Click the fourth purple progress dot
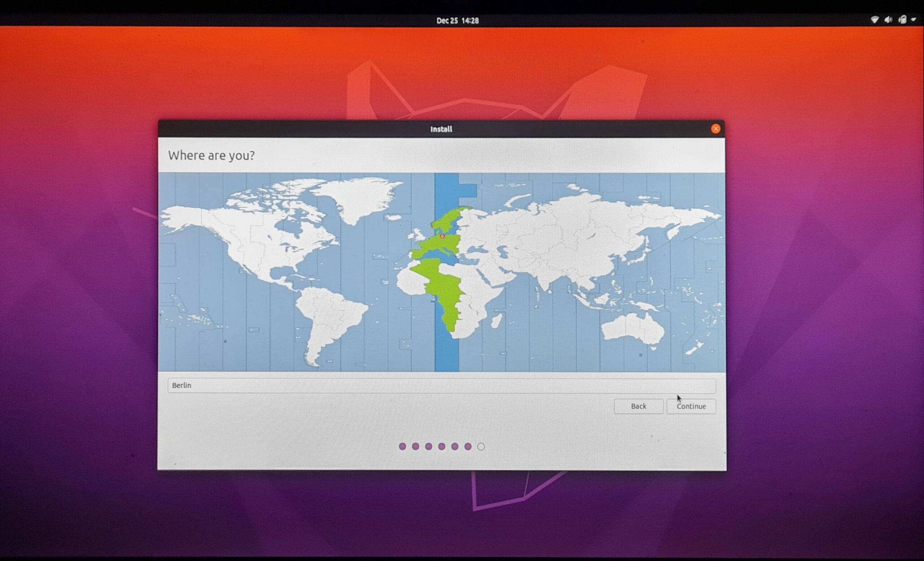The height and width of the screenshot is (561, 924). [442, 446]
